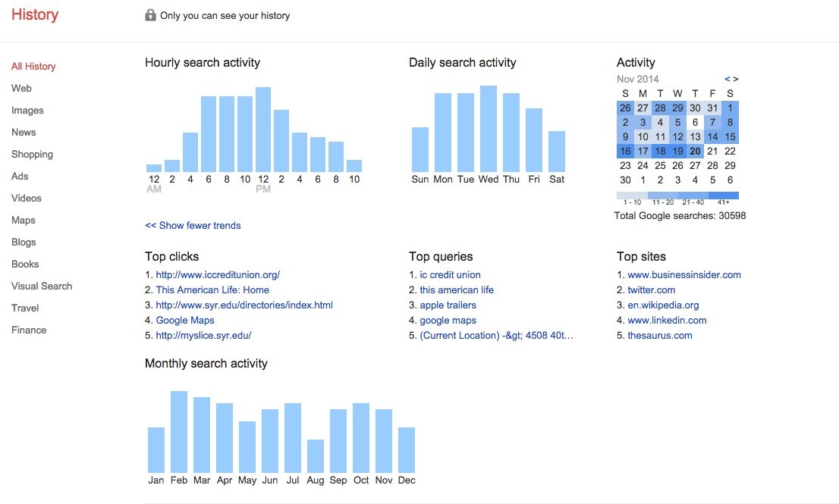Switch to Videos history
Screen dimensions: 839x504
tap(27, 199)
